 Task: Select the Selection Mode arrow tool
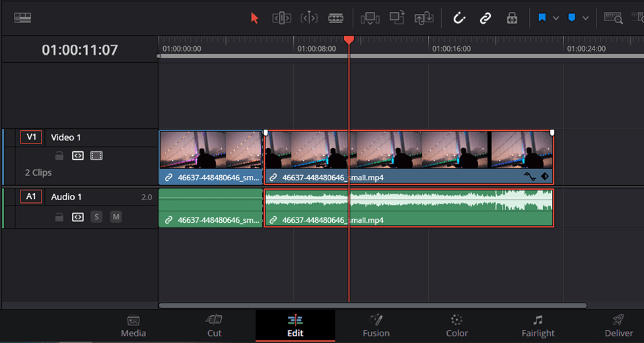coord(255,18)
